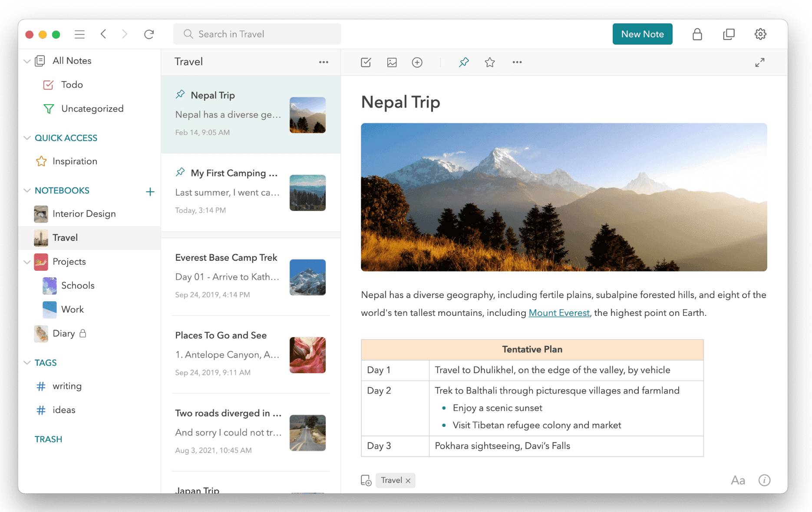Screen dimensions: 812x512
Task: Click 'Enjoy a scenic sunset' bullet
Action: [497, 408]
